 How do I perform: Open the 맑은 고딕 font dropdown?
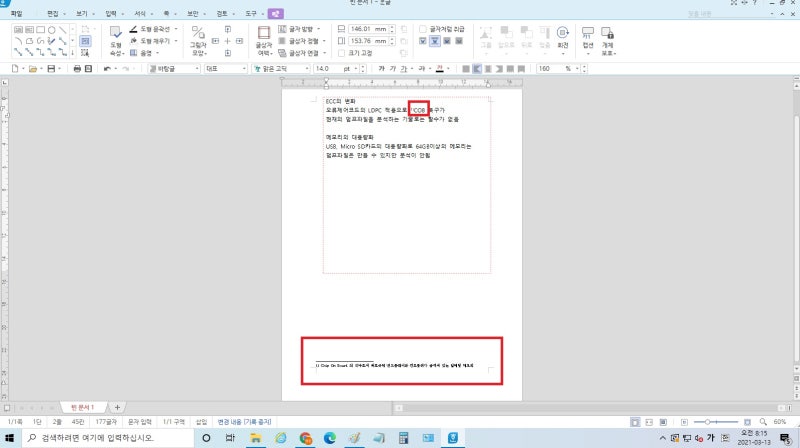click(x=307, y=68)
